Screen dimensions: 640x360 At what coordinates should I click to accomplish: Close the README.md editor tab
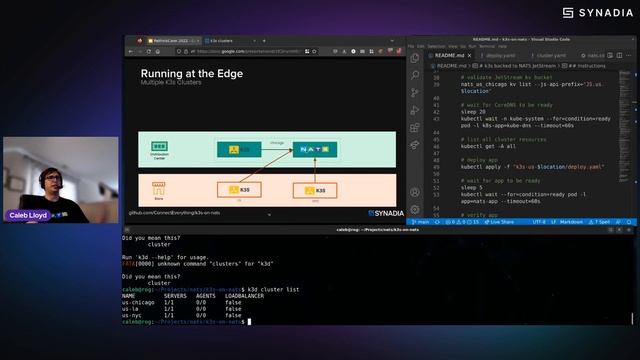click(x=469, y=56)
